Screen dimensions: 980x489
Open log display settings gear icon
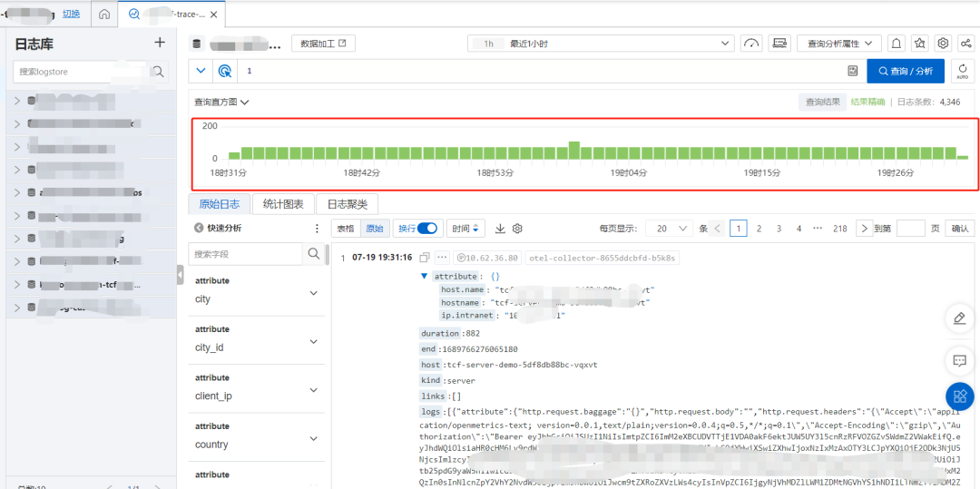point(517,229)
